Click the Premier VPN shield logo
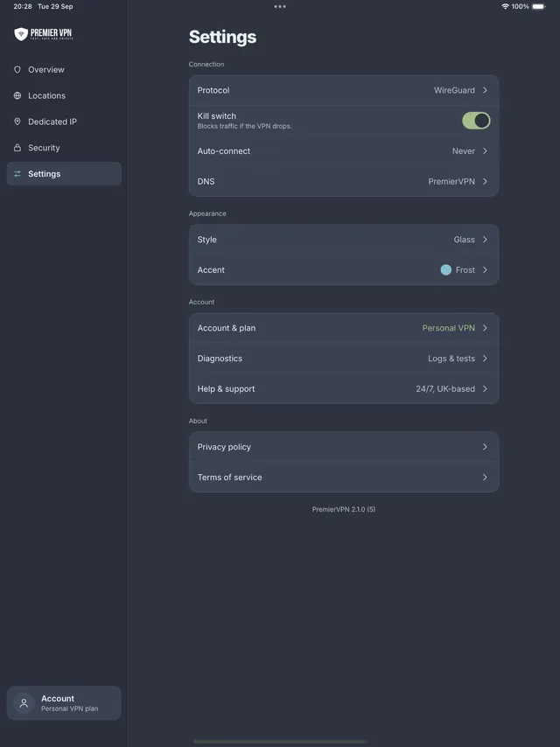The height and width of the screenshot is (747, 560). (21, 34)
